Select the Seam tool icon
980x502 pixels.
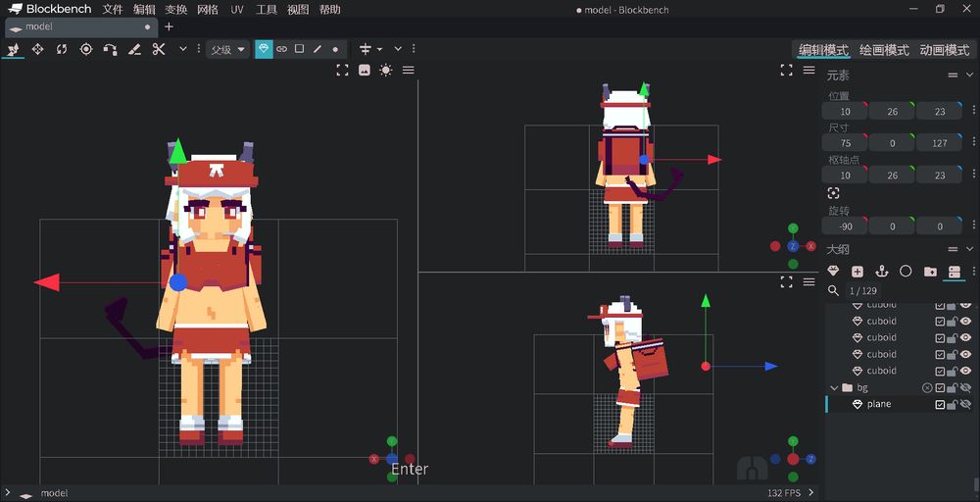(x=134, y=49)
